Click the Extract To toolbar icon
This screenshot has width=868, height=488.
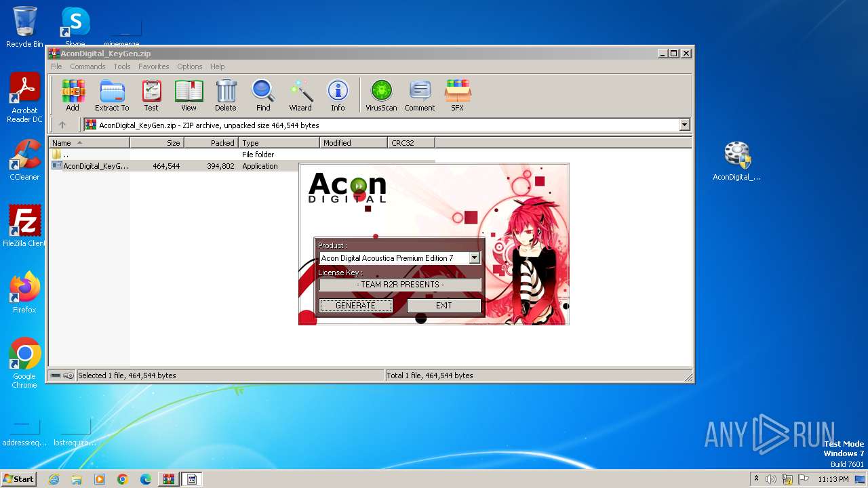(x=112, y=95)
